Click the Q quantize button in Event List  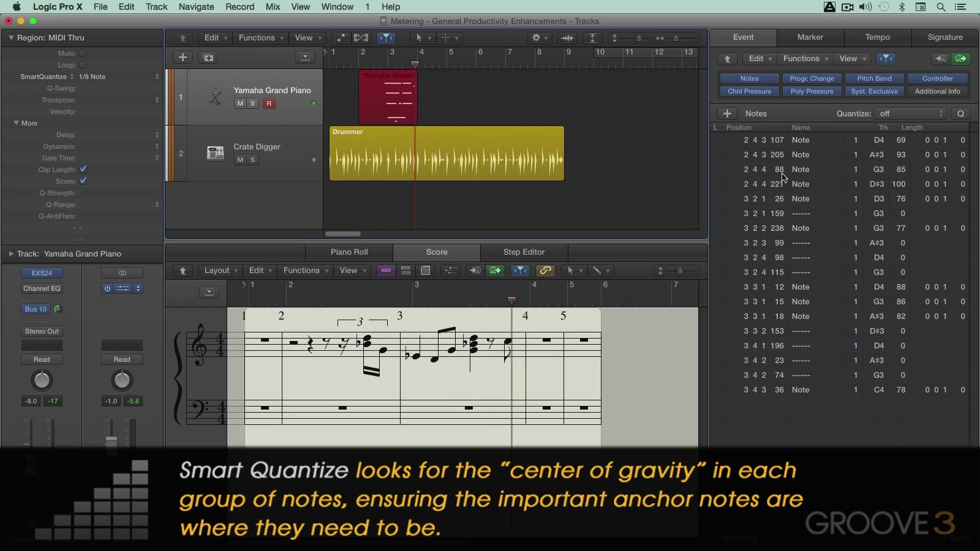click(960, 114)
